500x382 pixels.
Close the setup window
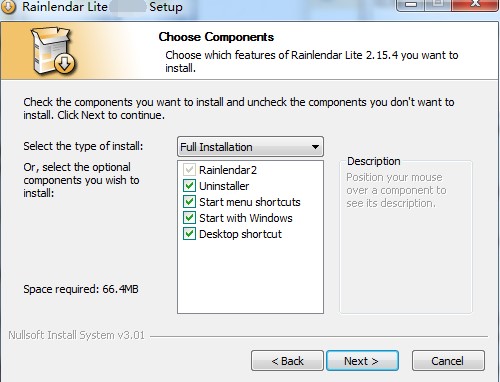coord(475,5)
